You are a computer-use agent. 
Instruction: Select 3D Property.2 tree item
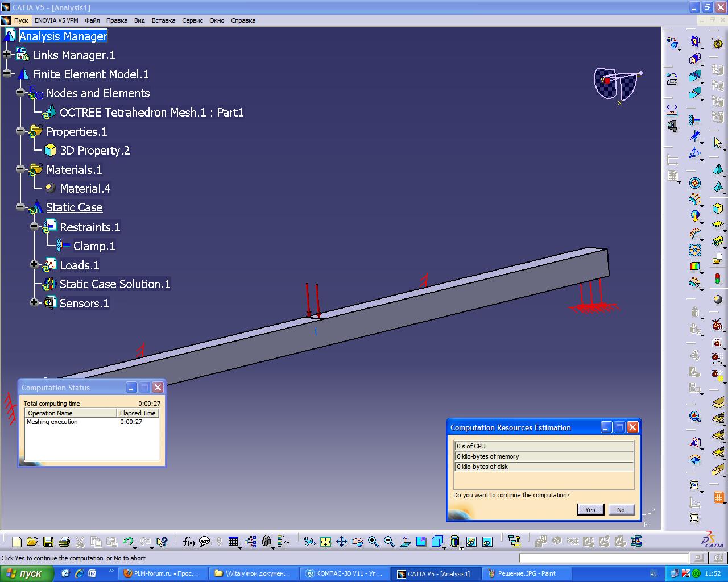coord(95,151)
